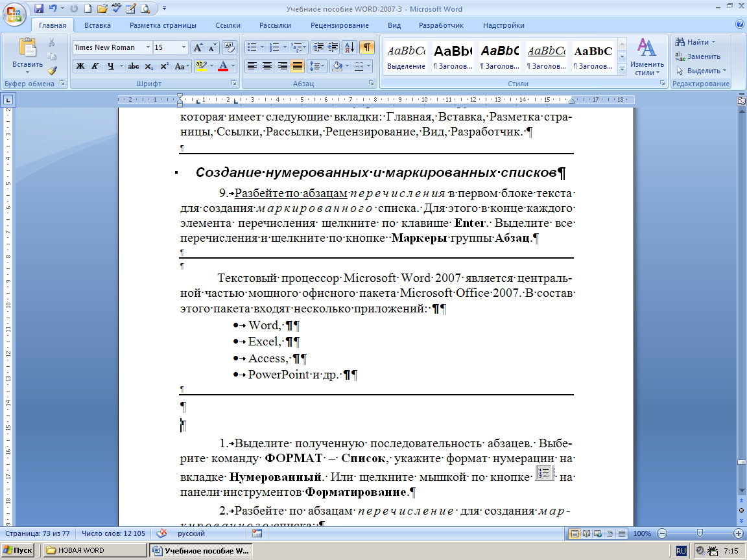Click proofing errors icon in status bar

click(x=161, y=533)
